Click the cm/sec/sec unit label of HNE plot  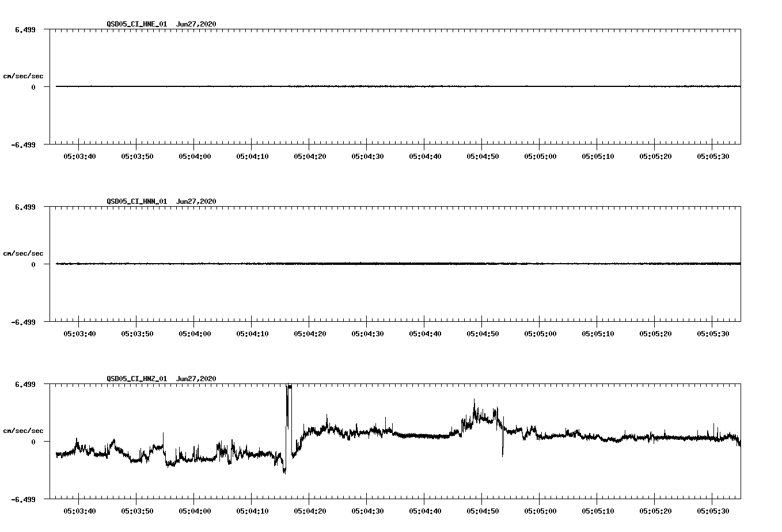pos(23,76)
